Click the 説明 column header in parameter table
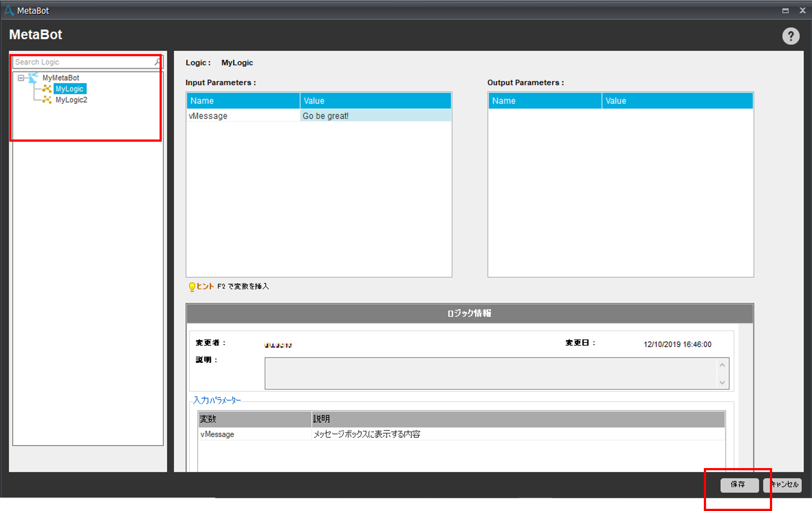 [519, 419]
